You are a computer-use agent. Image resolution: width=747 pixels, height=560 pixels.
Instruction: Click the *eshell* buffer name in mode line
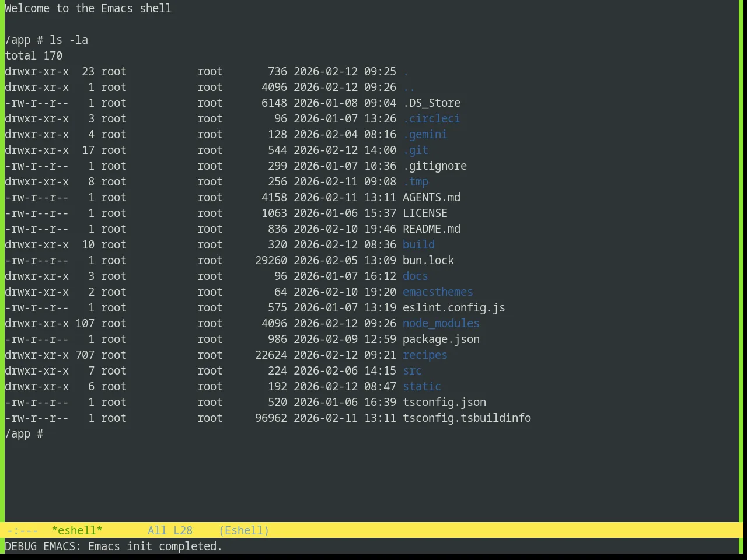pos(77,530)
